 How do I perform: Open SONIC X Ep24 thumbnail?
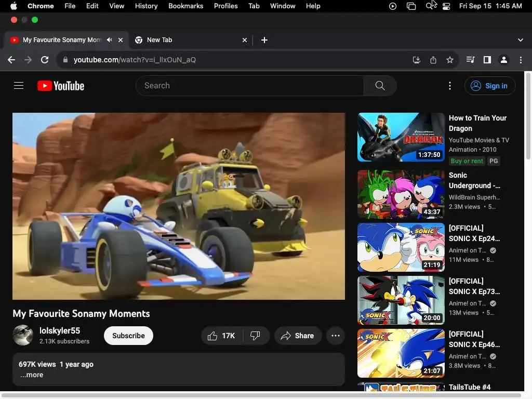click(401, 247)
